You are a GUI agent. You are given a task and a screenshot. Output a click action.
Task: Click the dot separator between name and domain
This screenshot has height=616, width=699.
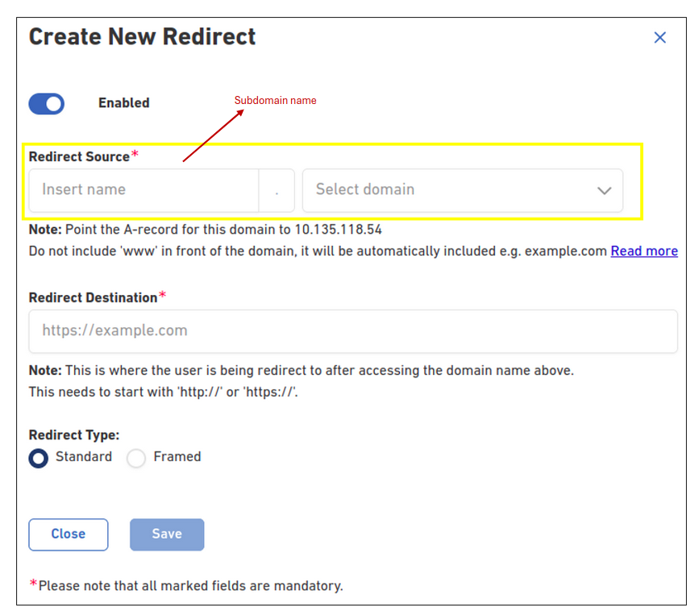point(277,190)
